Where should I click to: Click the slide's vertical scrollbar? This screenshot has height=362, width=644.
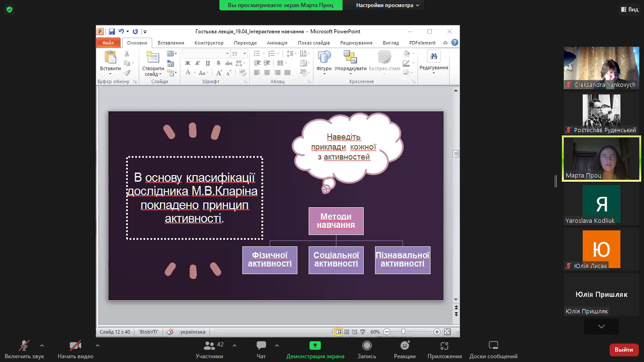(x=456, y=153)
